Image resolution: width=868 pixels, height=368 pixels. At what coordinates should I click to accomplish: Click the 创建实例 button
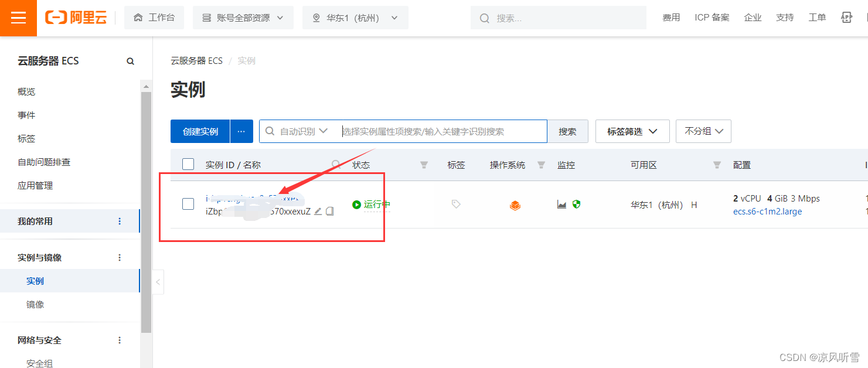(x=200, y=131)
